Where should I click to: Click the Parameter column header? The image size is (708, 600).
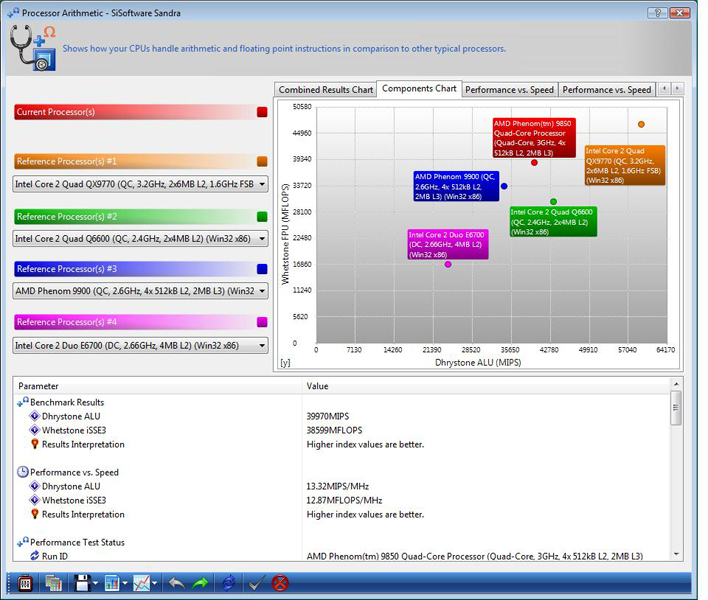click(158, 386)
